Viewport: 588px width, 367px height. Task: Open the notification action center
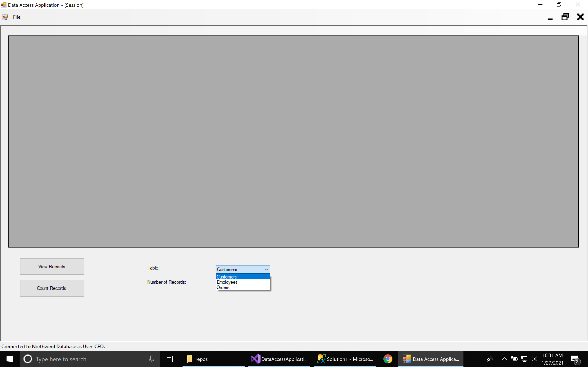(575, 359)
